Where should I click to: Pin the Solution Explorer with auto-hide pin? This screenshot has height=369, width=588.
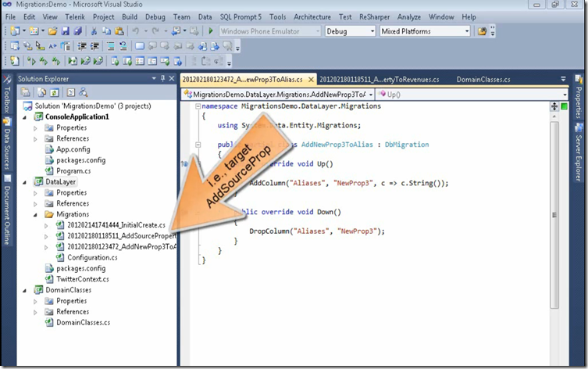(162, 78)
